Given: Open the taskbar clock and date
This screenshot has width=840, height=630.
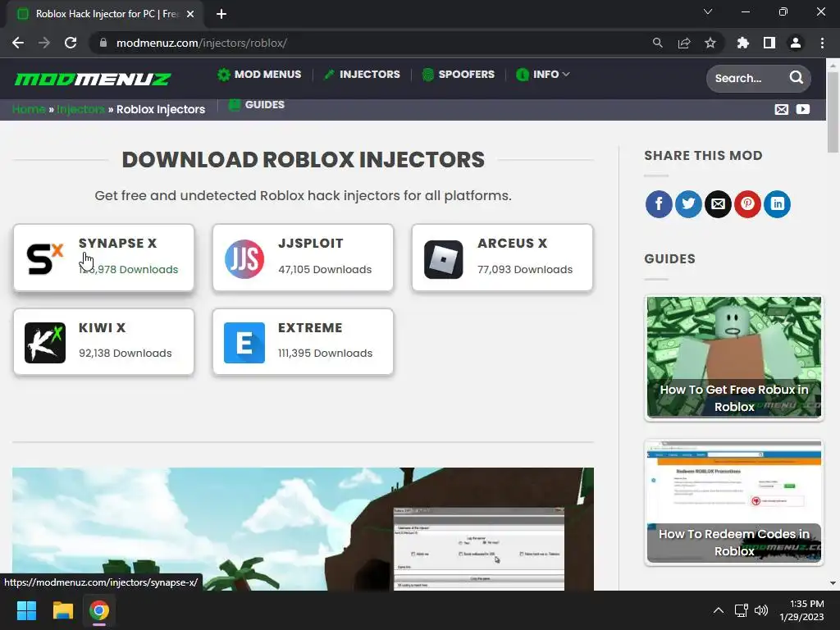Looking at the screenshot, I should pos(801,610).
